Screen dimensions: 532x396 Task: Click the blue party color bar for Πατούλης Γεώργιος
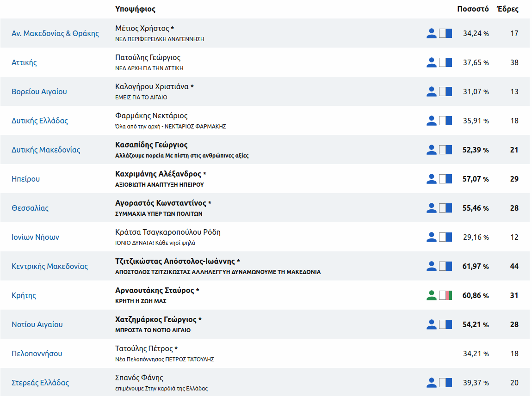(x=445, y=62)
